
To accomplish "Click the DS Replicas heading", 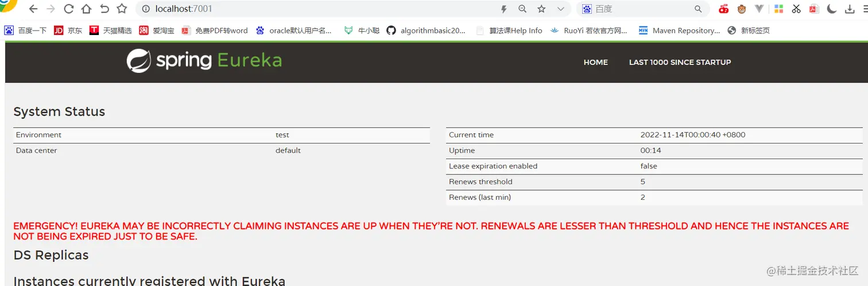I will coord(51,255).
